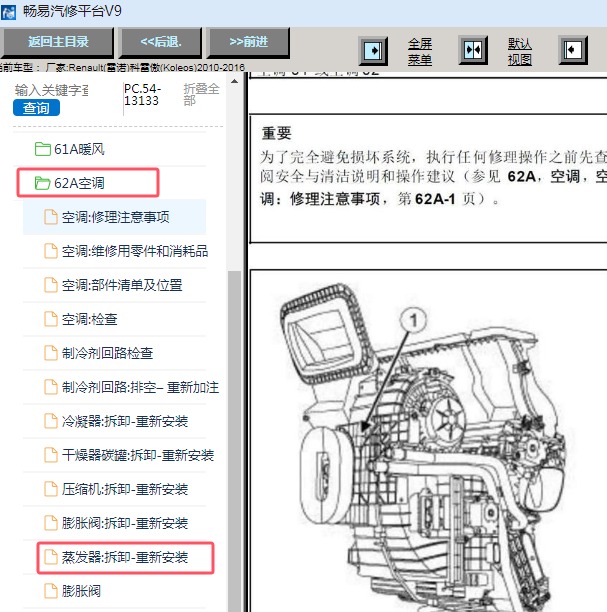The width and height of the screenshot is (607, 612).
Task: Open 压缩机:拆卸-重新安装 document
Action: [125, 489]
